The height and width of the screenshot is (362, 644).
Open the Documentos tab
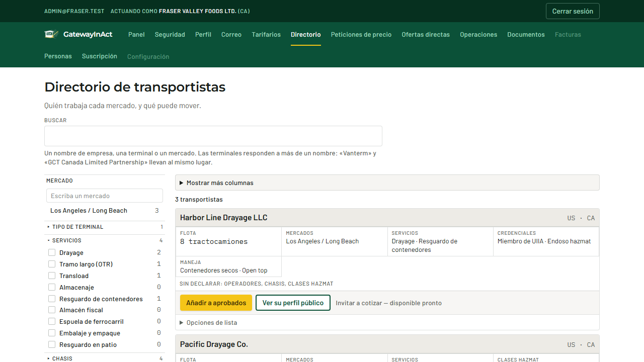tap(526, 35)
